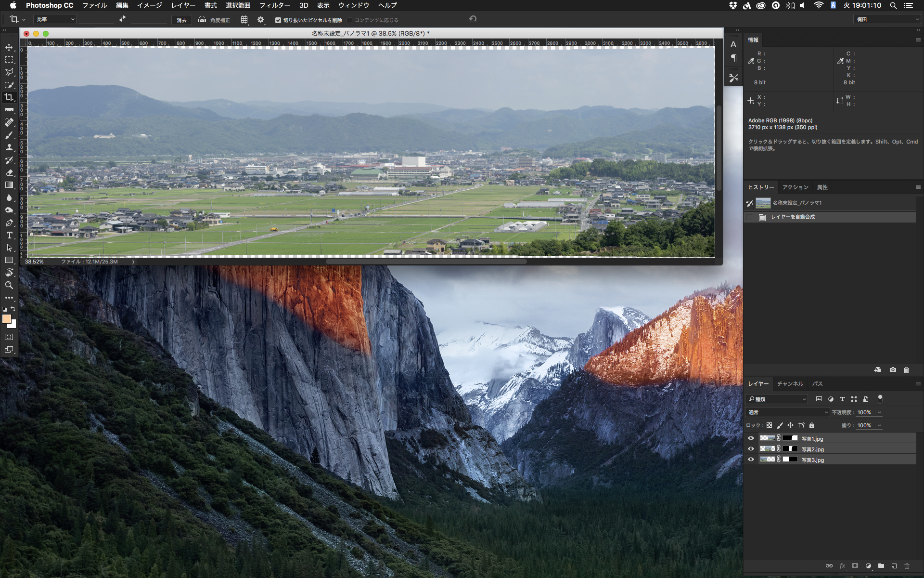The width and height of the screenshot is (924, 578).
Task: Reset the crop box with the undo arrow
Action: tap(473, 19)
